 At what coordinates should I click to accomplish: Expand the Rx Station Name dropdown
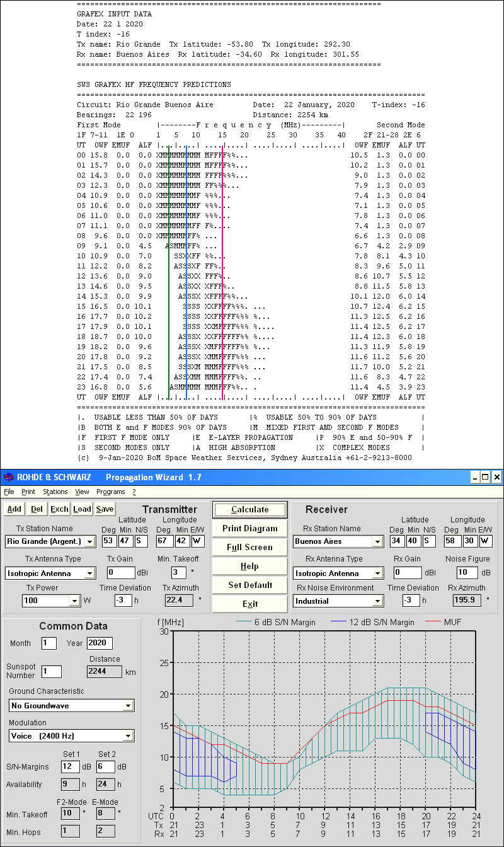[377, 541]
